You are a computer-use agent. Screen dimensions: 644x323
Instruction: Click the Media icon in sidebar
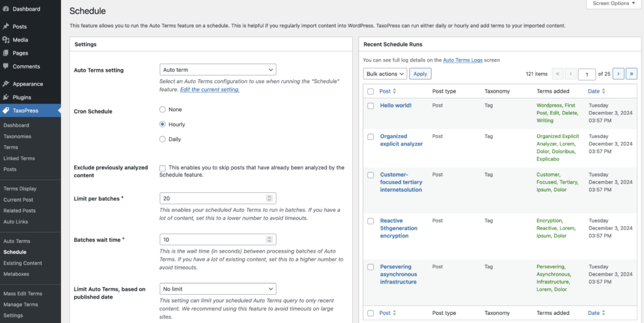tap(6, 40)
